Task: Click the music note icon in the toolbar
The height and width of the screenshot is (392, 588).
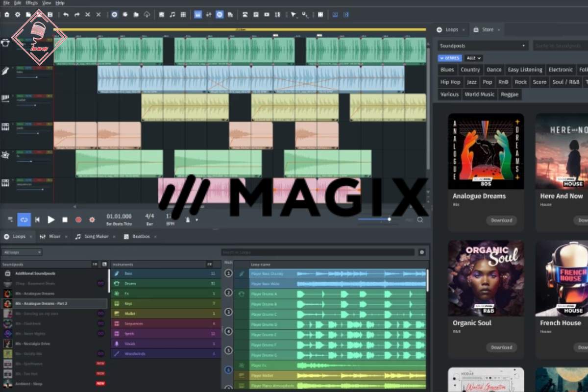Action: tap(172, 15)
